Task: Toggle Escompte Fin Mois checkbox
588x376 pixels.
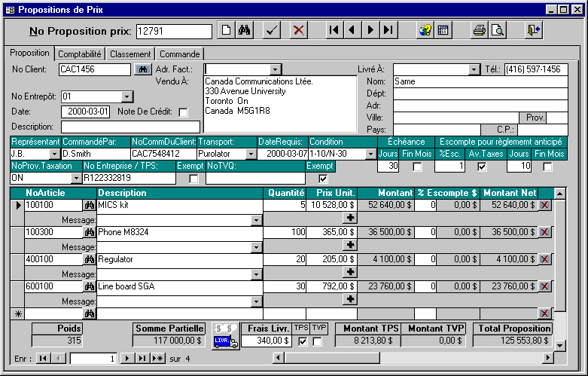Action: (547, 167)
